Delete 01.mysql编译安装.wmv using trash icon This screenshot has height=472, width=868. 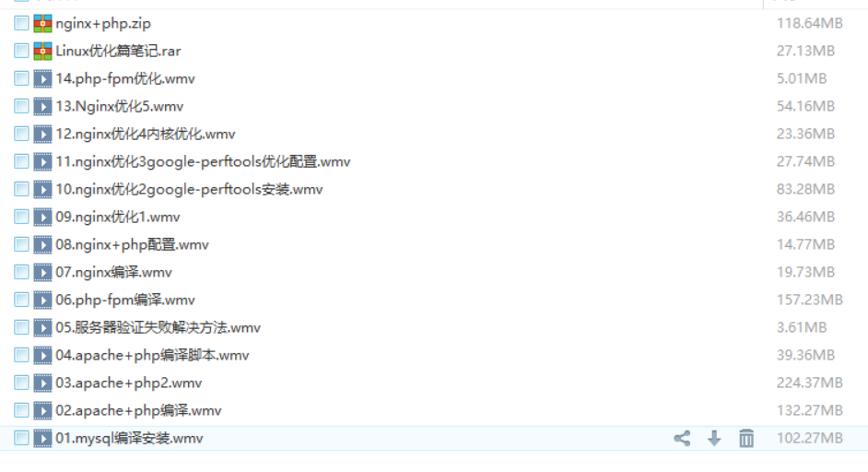pos(746,438)
